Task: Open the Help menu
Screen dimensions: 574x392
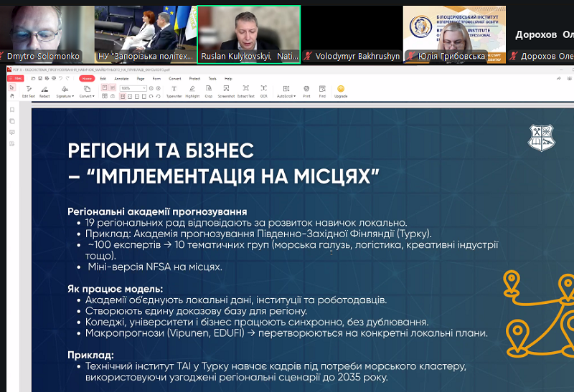Action: [228, 78]
